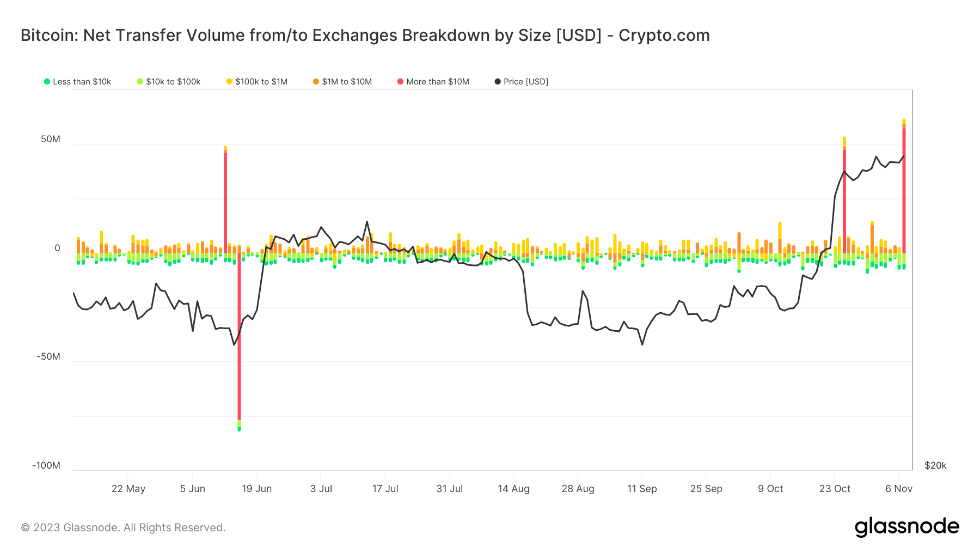Click the tall red bar in mid-June
The width and height of the screenshot is (980, 552).
pyautogui.click(x=225, y=202)
